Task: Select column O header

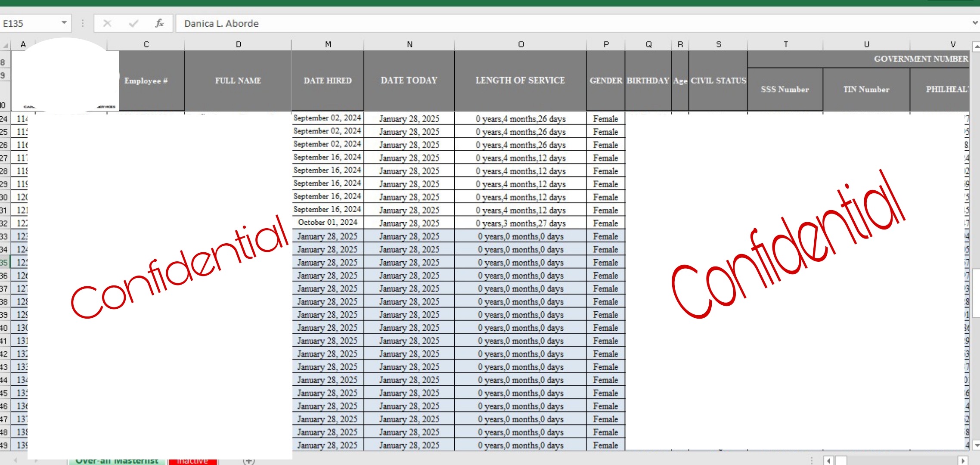Action: (521, 44)
